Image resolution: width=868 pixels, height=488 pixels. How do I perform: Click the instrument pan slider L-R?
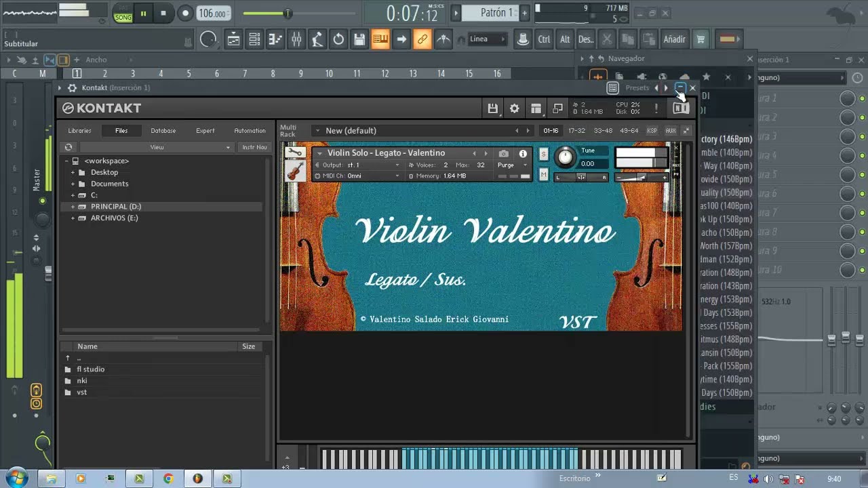point(581,178)
